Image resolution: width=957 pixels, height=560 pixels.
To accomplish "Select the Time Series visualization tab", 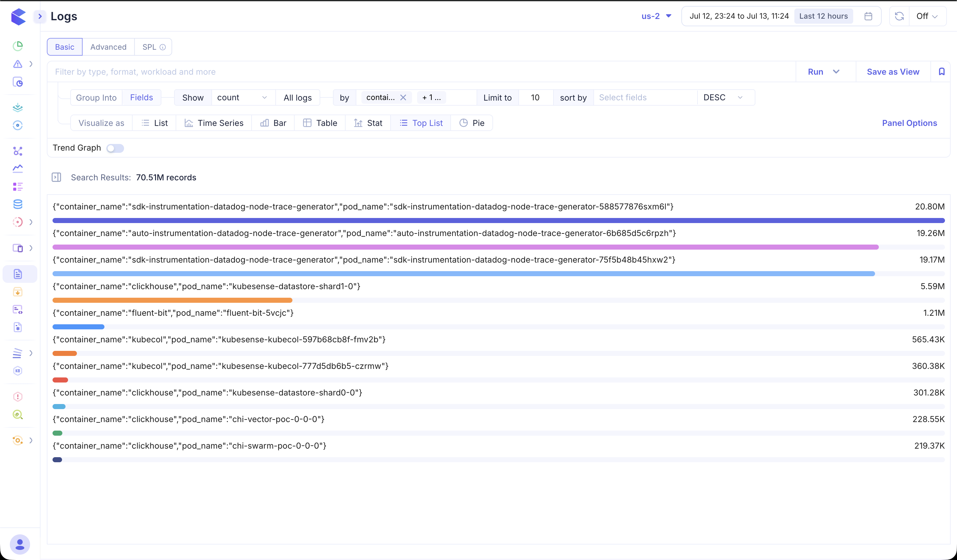I will [214, 123].
